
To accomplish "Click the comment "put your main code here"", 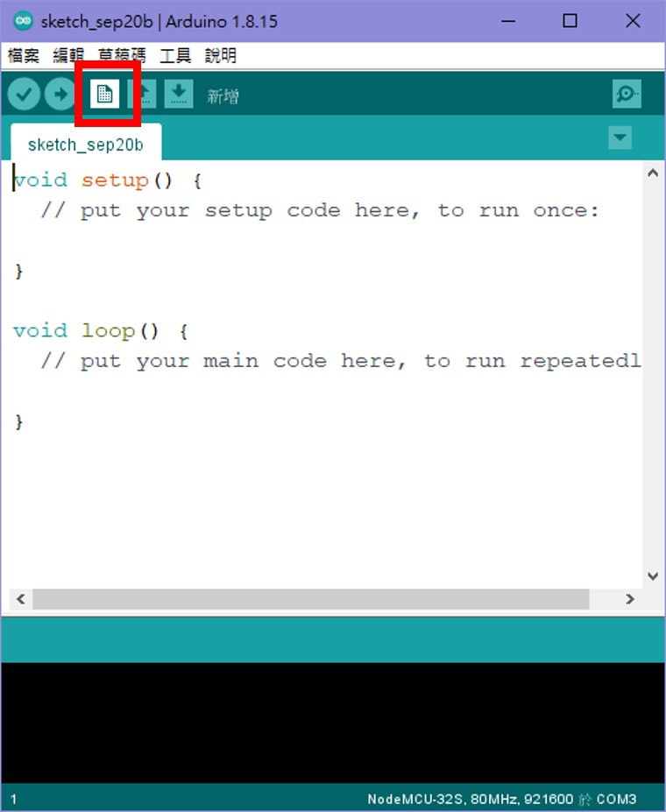I will (x=244, y=361).
